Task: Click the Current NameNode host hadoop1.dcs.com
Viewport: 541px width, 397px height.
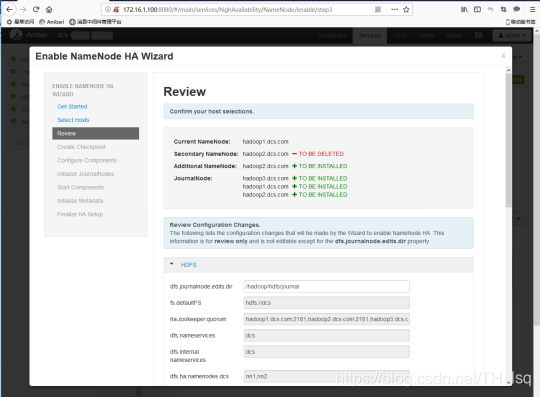Action: point(265,142)
